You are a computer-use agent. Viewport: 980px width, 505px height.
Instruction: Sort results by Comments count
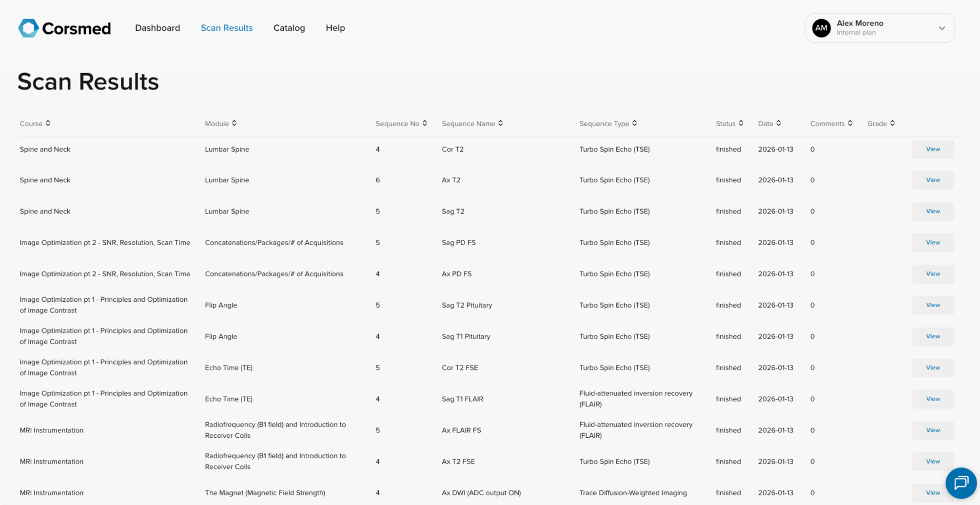pos(850,123)
